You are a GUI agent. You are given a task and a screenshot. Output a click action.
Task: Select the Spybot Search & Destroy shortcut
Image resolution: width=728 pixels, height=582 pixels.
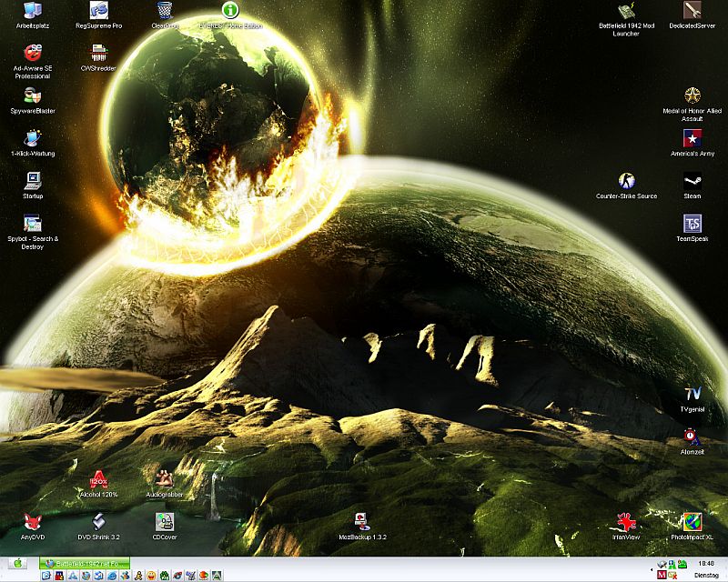click(x=33, y=223)
